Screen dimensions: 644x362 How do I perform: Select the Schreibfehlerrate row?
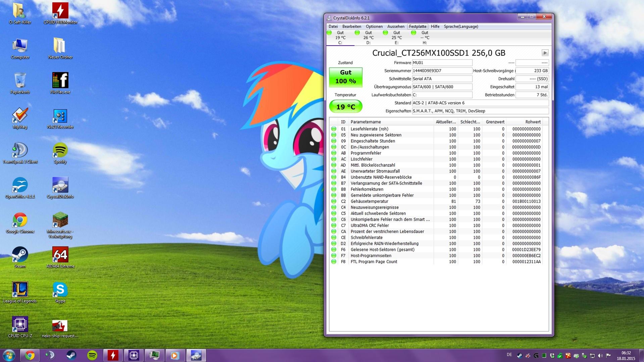436,238
